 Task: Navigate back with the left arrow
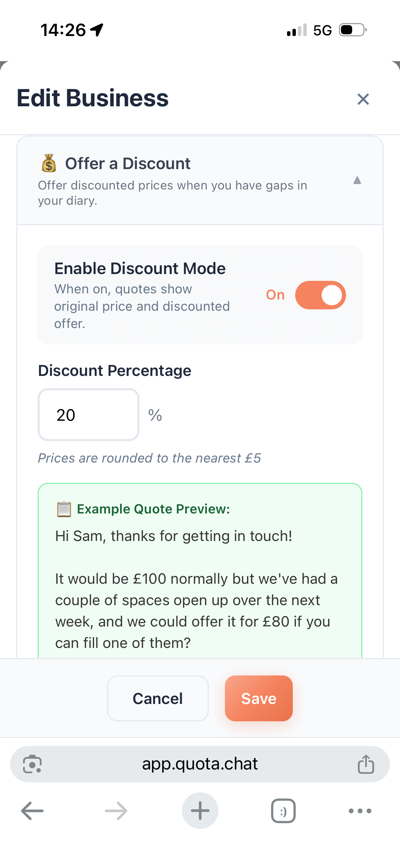point(32,811)
